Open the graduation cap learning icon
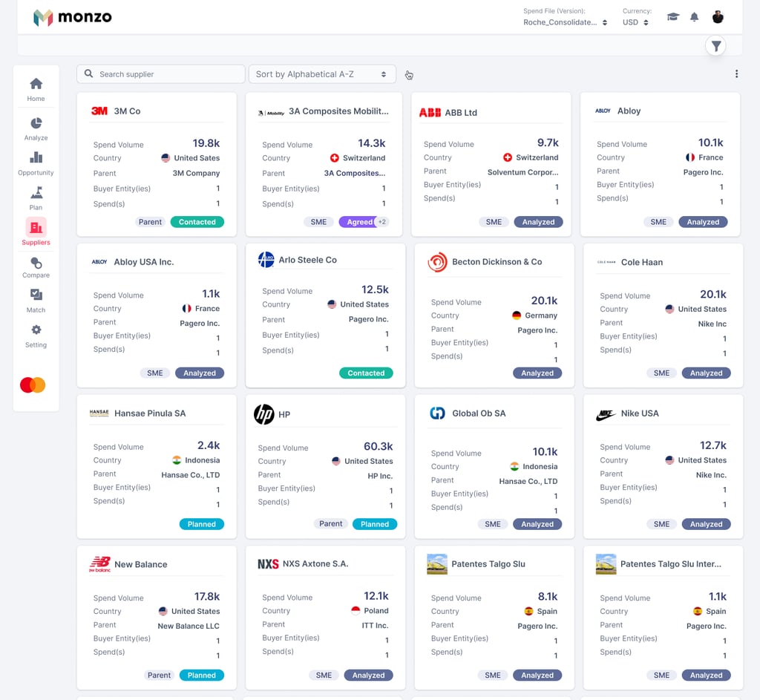760x700 pixels. [x=672, y=17]
